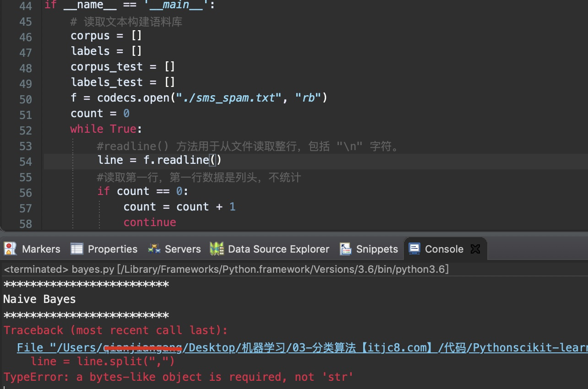Close the Console view with X icon
Image resolution: width=588 pixels, height=389 pixels.
tap(475, 249)
